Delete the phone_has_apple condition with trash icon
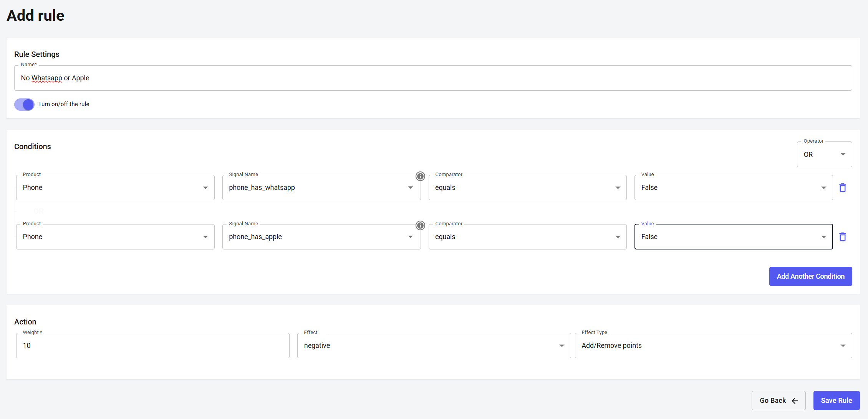 click(843, 237)
